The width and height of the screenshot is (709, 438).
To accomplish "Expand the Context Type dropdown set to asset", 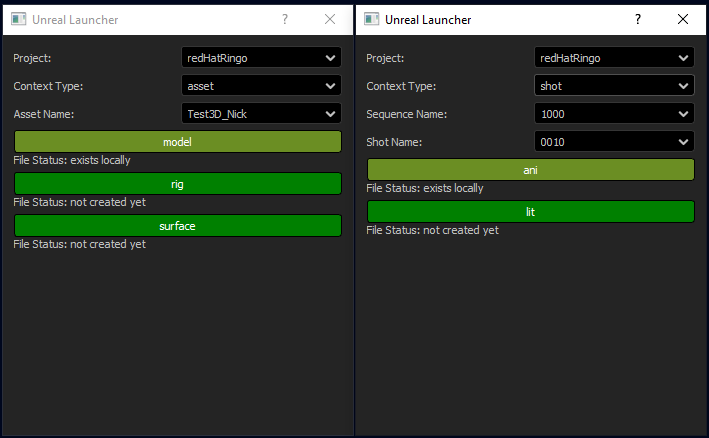I will tap(261, 86).
